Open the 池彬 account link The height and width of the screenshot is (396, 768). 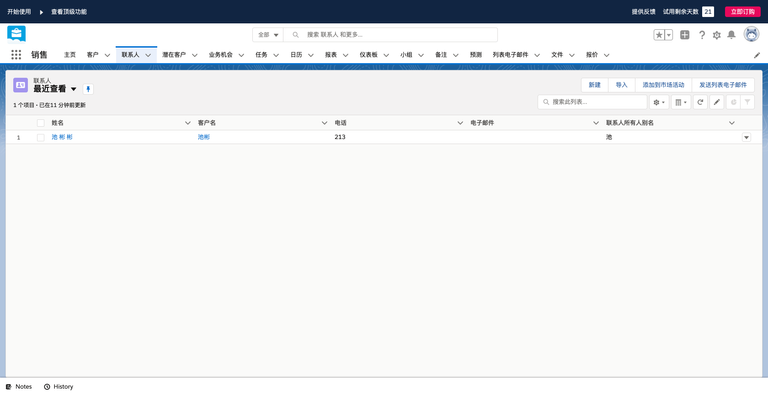pos(204,137)
